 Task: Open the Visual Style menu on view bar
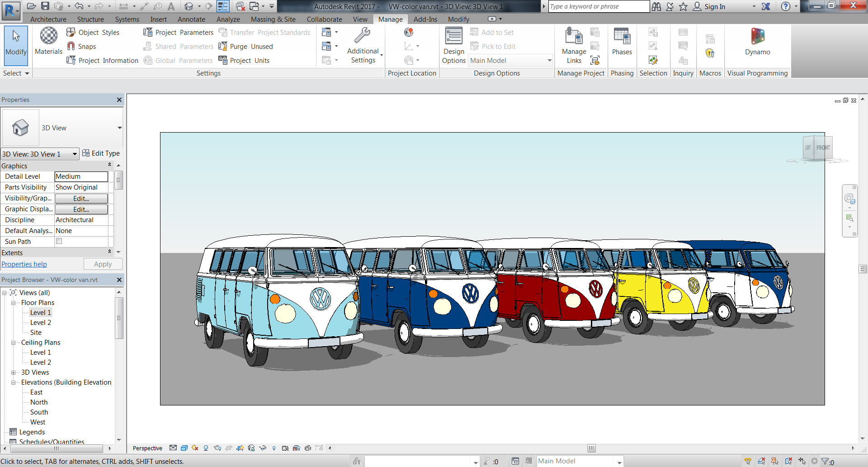(x=184, y=448)
